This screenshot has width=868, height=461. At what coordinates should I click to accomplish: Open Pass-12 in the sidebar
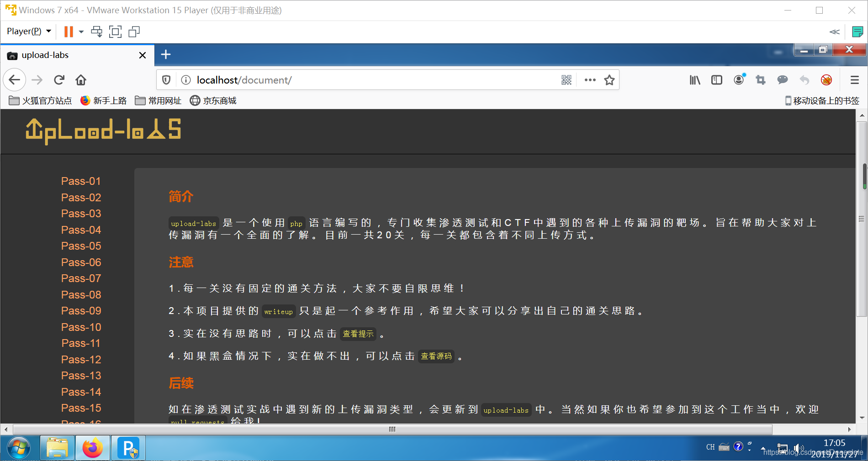81,360
